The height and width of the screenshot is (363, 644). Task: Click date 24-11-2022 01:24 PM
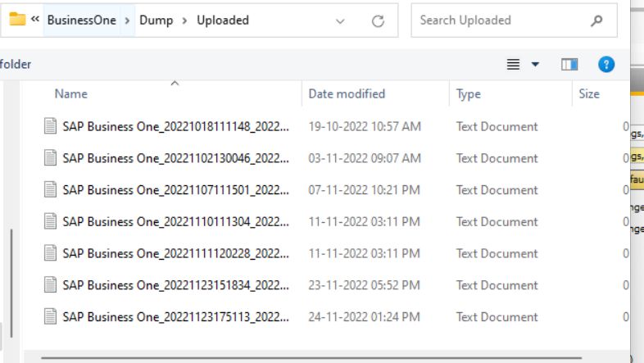[365, 316]
